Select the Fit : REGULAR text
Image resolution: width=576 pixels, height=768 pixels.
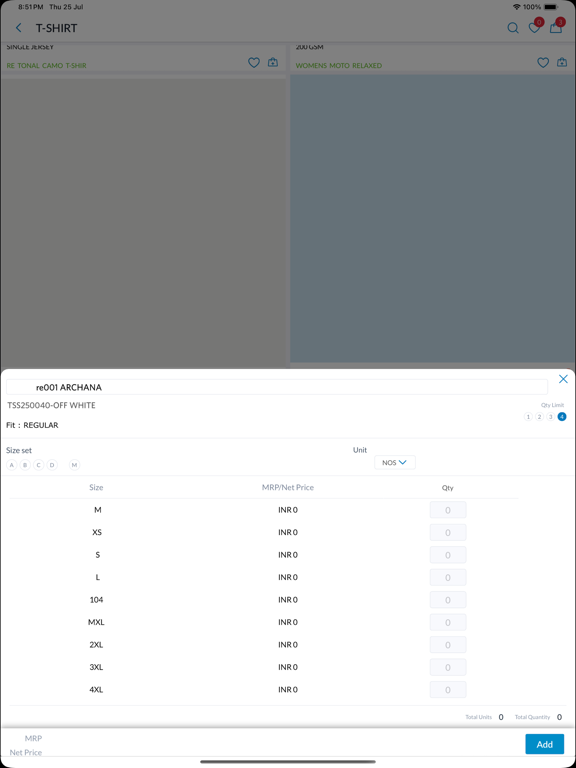tap(32, 425)
